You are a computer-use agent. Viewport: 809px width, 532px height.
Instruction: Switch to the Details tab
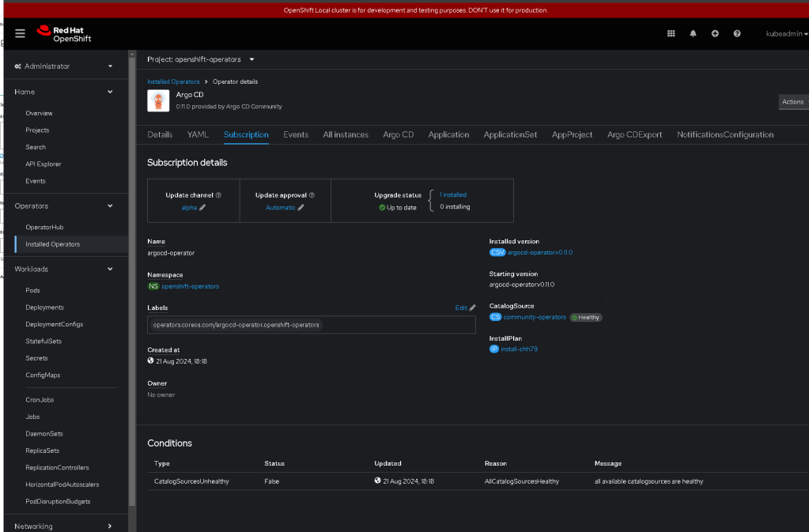pos(160,134)
